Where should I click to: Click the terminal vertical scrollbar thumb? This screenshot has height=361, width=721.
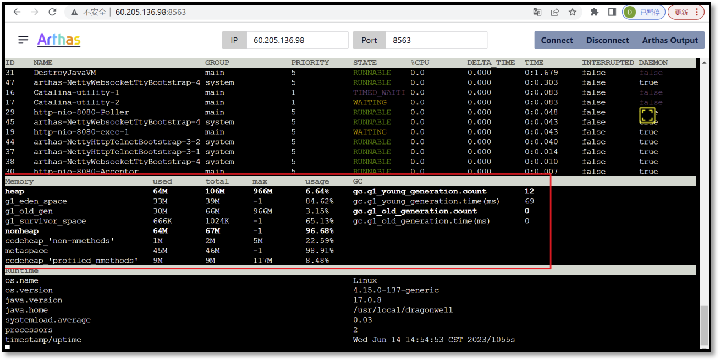(704, 326)
